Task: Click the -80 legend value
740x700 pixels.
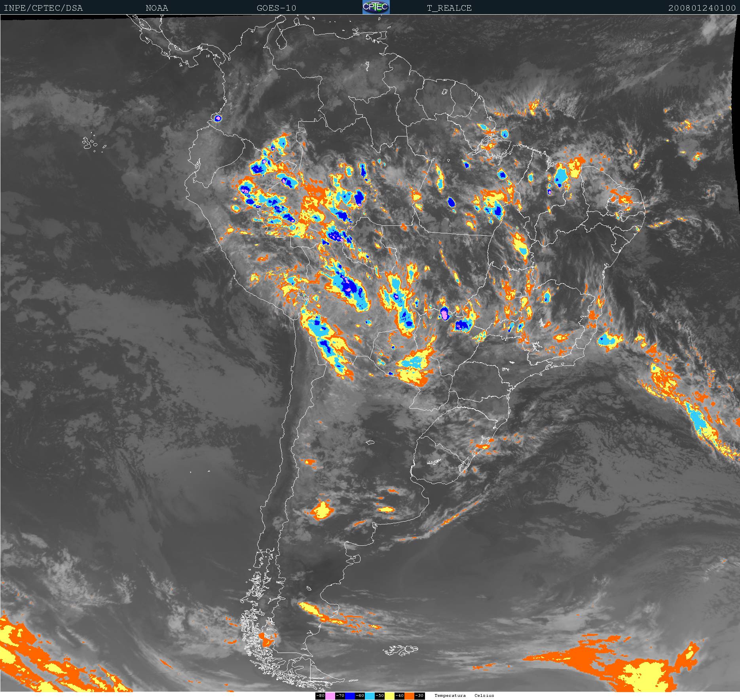Action: (320, 696)
